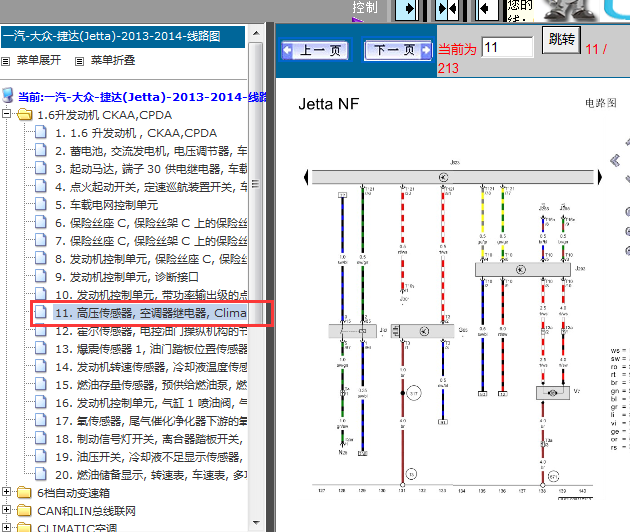Go to previous page with 上一页 button

click(317, 50)
